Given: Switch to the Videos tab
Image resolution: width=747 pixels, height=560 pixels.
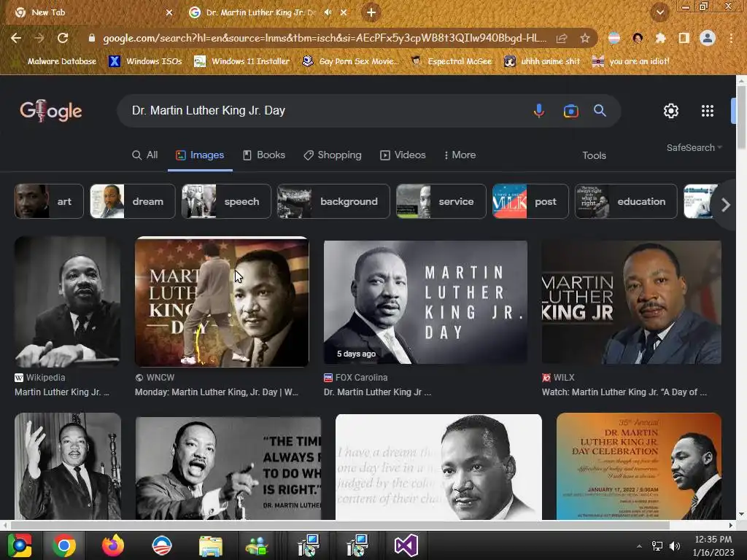Looking at the screenshot, I should point(403,155).
